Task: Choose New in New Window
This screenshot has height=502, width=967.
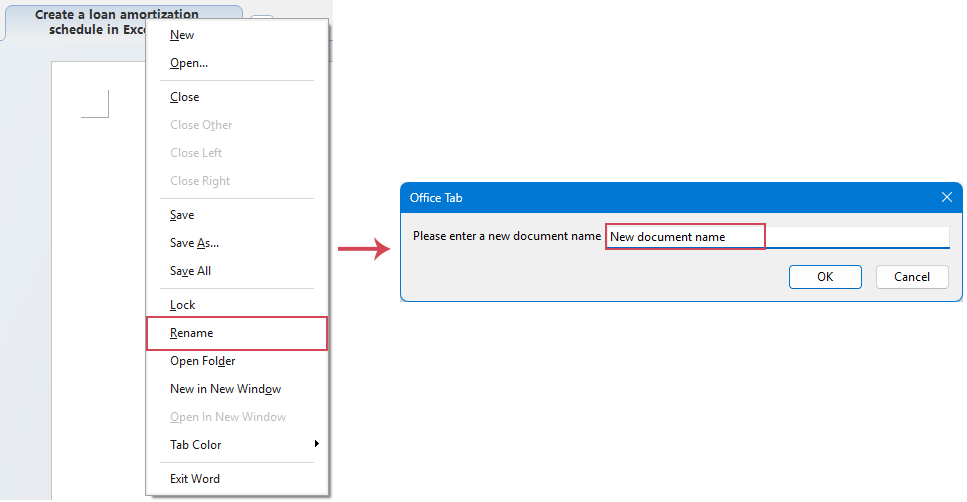Action: pos(225,389)
